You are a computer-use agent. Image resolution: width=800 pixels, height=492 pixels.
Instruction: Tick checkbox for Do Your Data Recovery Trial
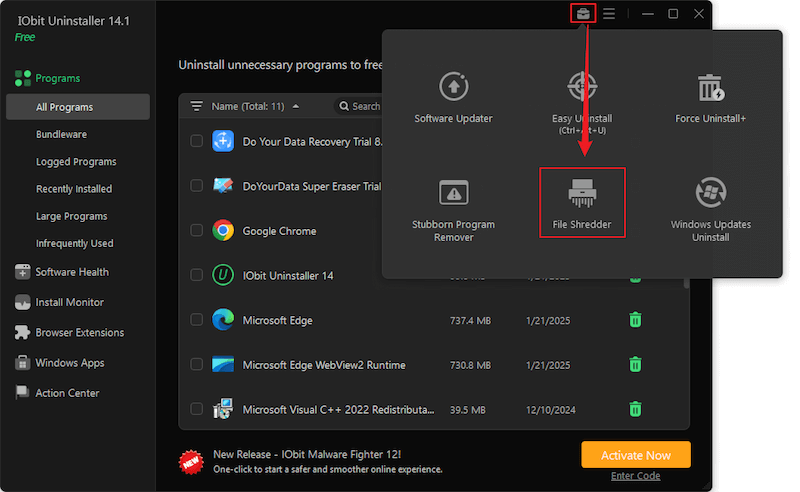(x=196, y=141)
